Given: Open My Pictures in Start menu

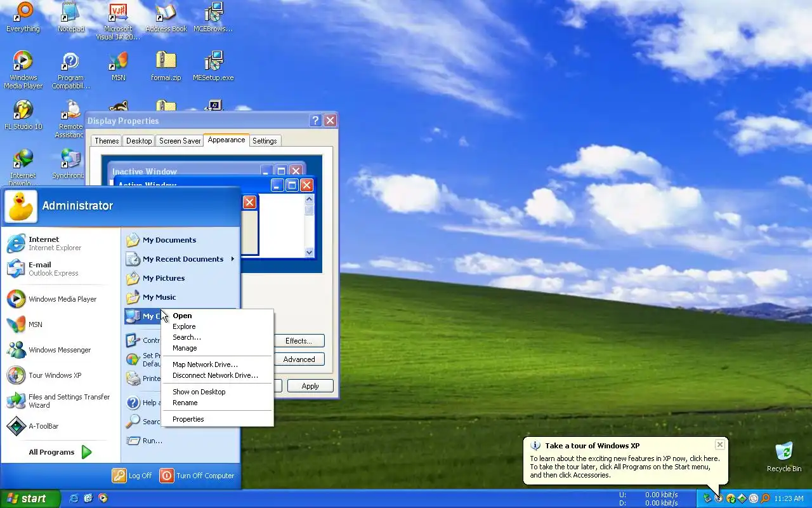Looking at the screenshot, I should click(x=181, y=278).
